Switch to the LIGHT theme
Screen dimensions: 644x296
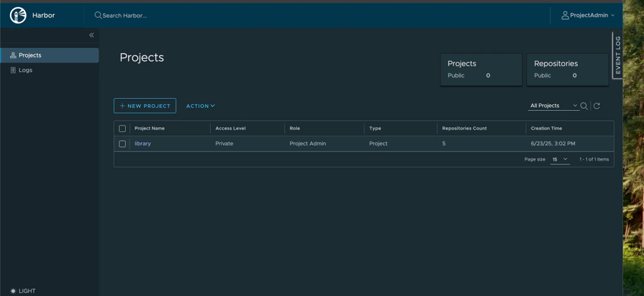pyautogui.click(x=23, y=291)
